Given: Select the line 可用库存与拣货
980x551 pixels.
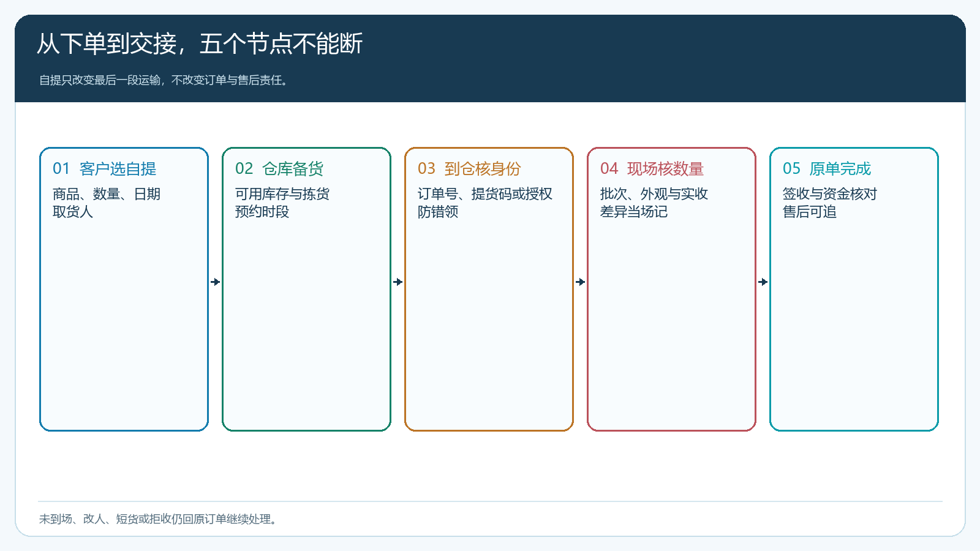Looking at the screenshot, I should [x=282, y=194].
